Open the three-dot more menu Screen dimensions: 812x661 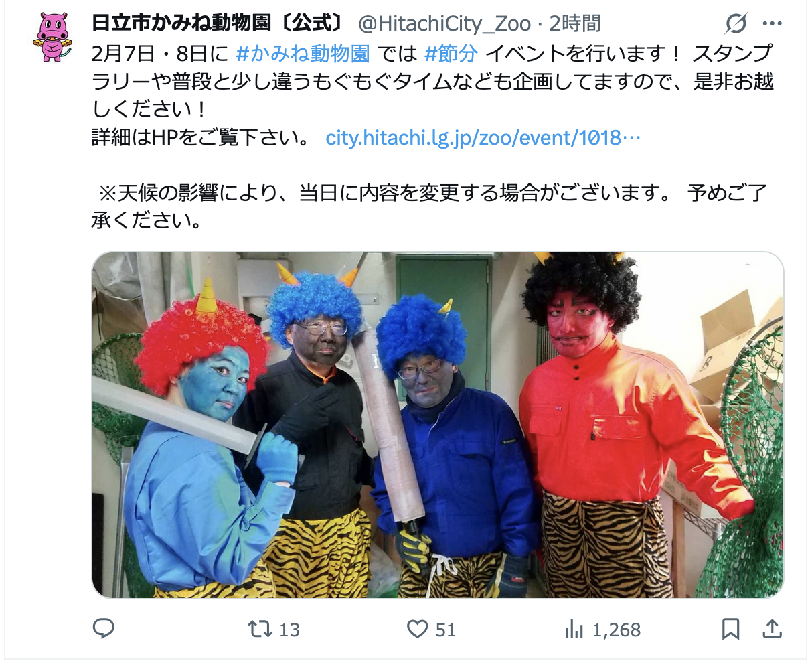772,24
